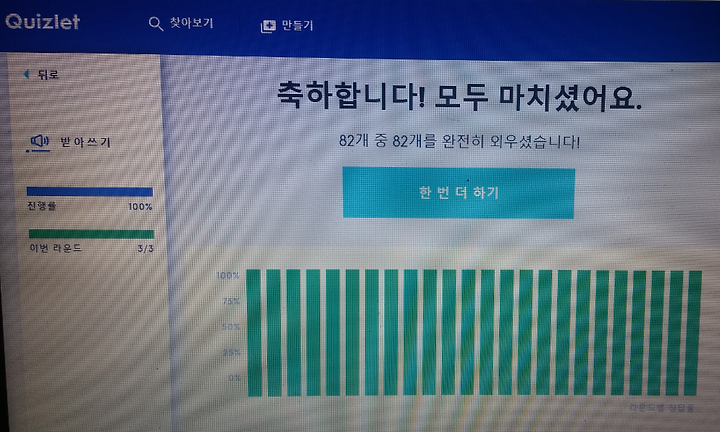Click the 진행률 label
The height and width of the screenshot is (432, 720).
point(41,206)
